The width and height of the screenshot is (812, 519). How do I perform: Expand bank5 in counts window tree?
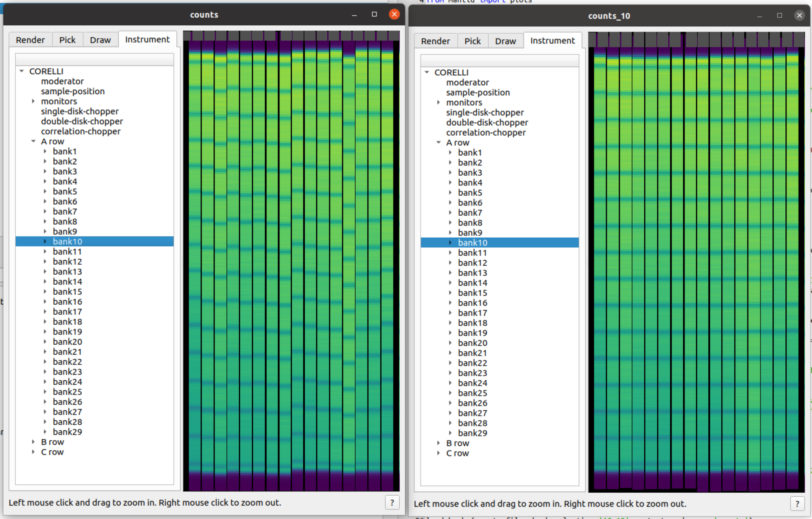[x=45, y=191]
